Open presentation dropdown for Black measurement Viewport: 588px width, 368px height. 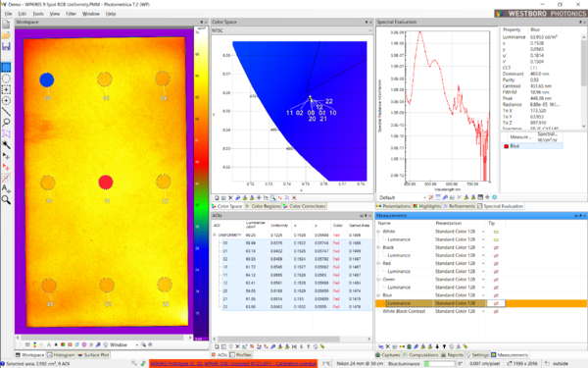[x=483, y=247]
